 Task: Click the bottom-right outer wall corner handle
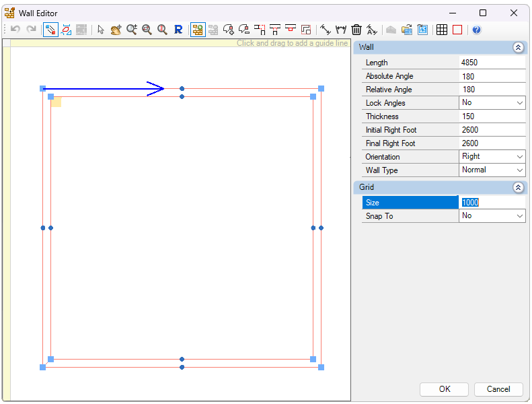pyautogui.click(x=321, y=368)
